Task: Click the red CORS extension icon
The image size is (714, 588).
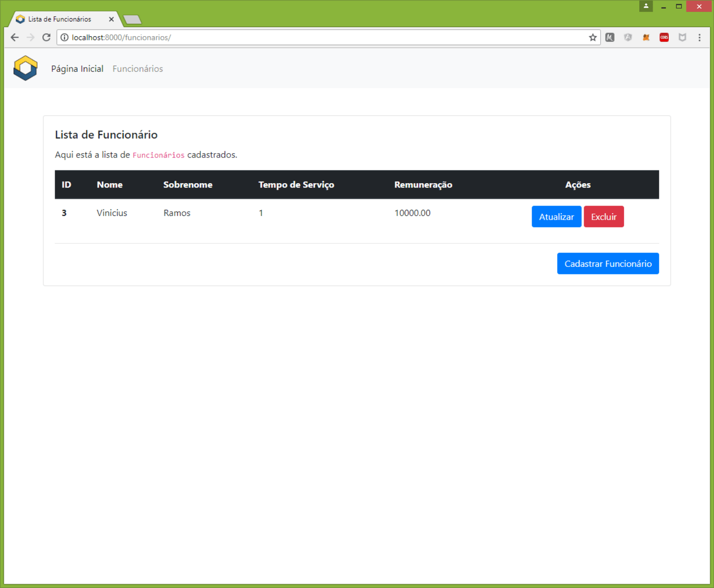Action: [x=664, y=37]
